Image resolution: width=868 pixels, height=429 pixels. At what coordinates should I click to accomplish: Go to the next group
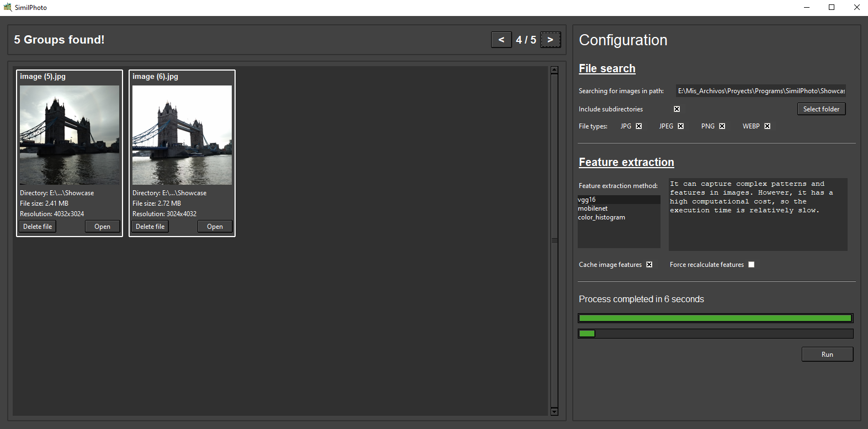click(550, 40)
